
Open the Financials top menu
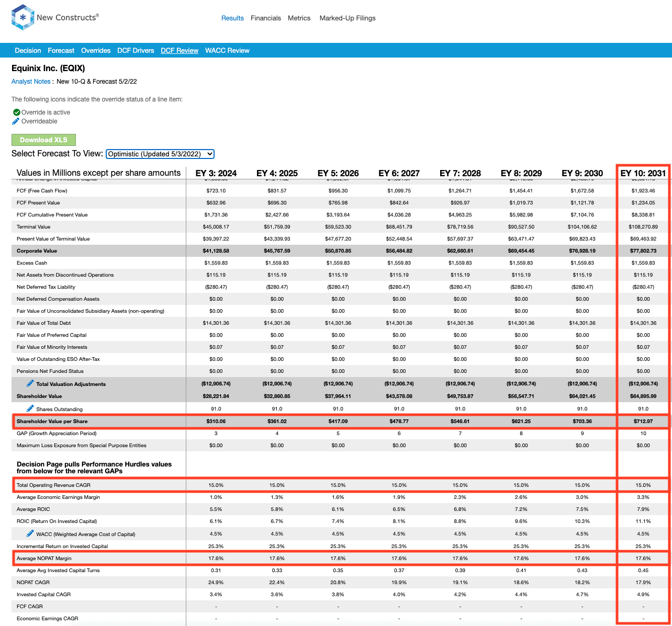tap(266, 18)
